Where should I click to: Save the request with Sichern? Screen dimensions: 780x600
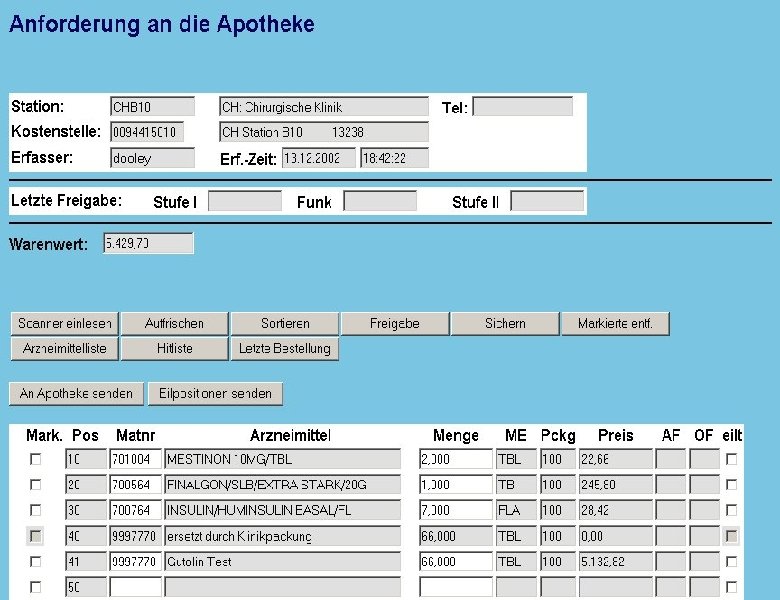tap(505, 324)
